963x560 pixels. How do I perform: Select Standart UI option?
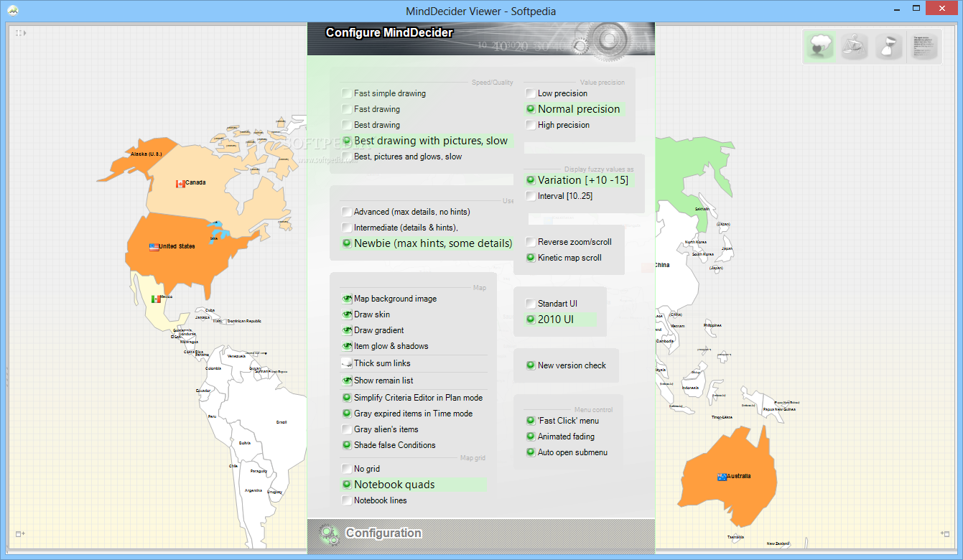point(551,304)
